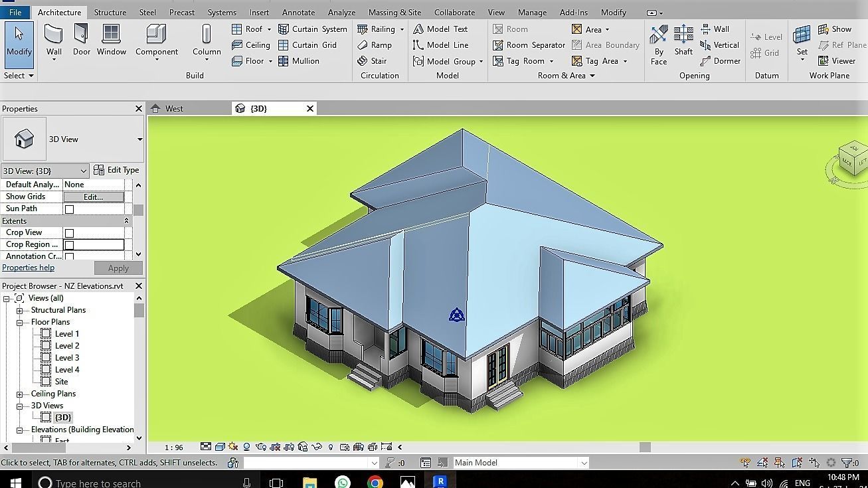Collapse the Extents properties group
Screen dimensions: 868x488
click(126, 221)
